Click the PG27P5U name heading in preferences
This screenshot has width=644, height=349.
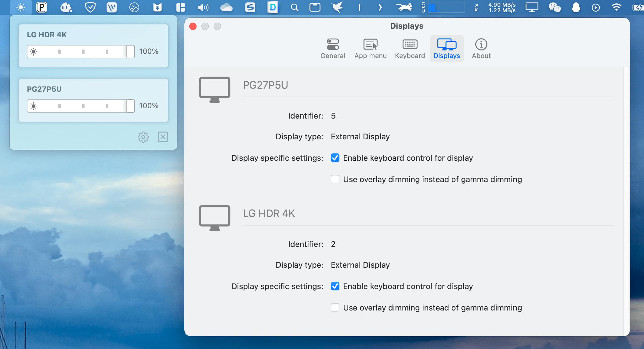tap(266, 85)
